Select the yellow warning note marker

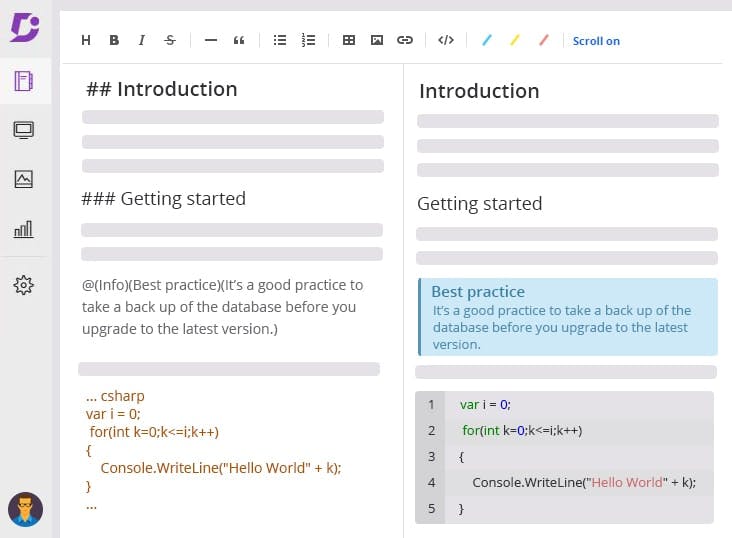pos(514,40)
